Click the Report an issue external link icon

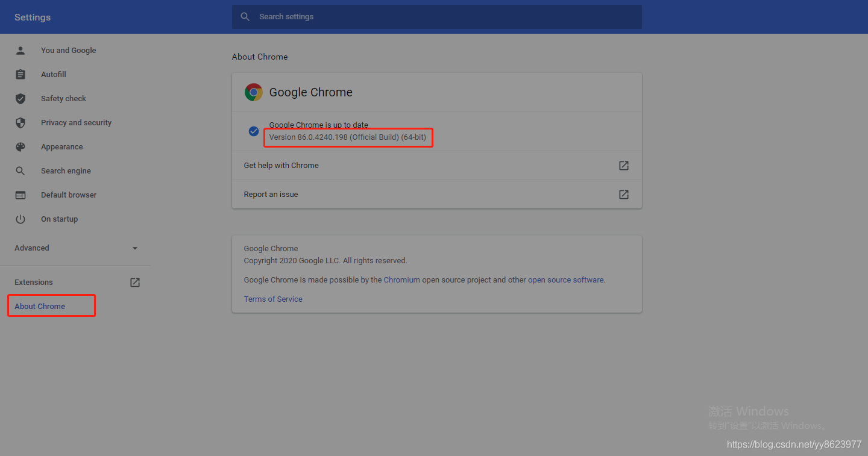point(624,194)
